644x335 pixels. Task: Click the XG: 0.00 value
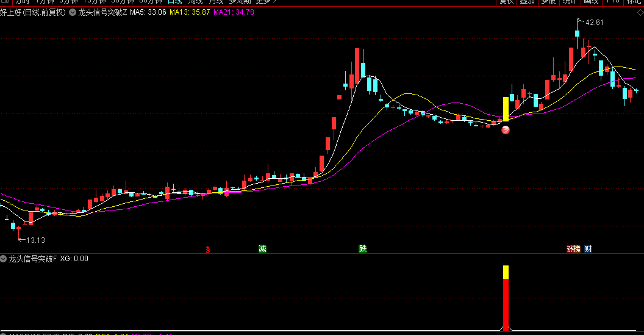point(74,259)
